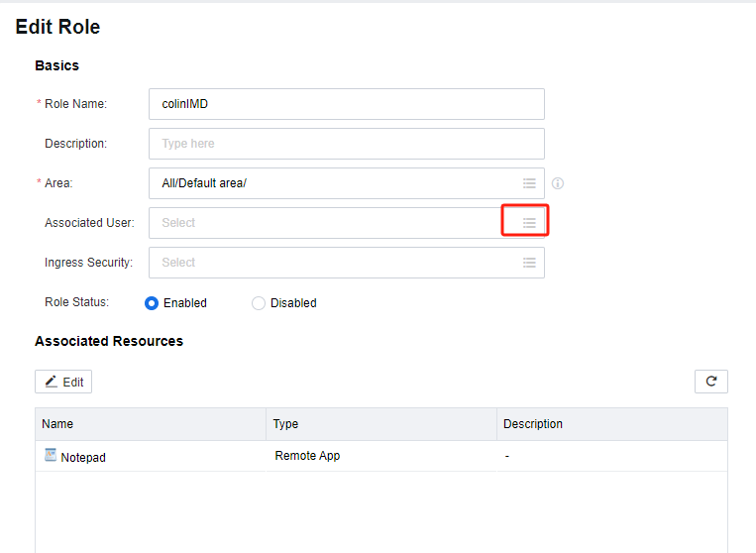The image size is (756, 553).
Task: Edit the associated resources
Action: pyautogui.click(x=63, y=382)
